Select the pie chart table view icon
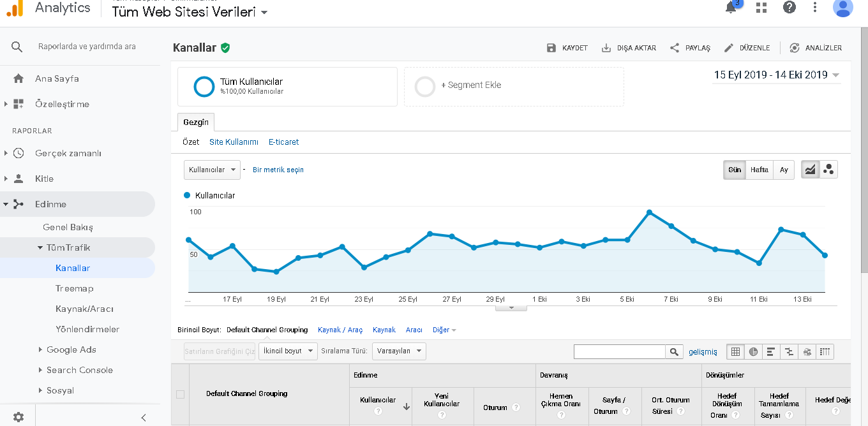The height and width of the screenshot is (426, 868). [x=753, y=351]
